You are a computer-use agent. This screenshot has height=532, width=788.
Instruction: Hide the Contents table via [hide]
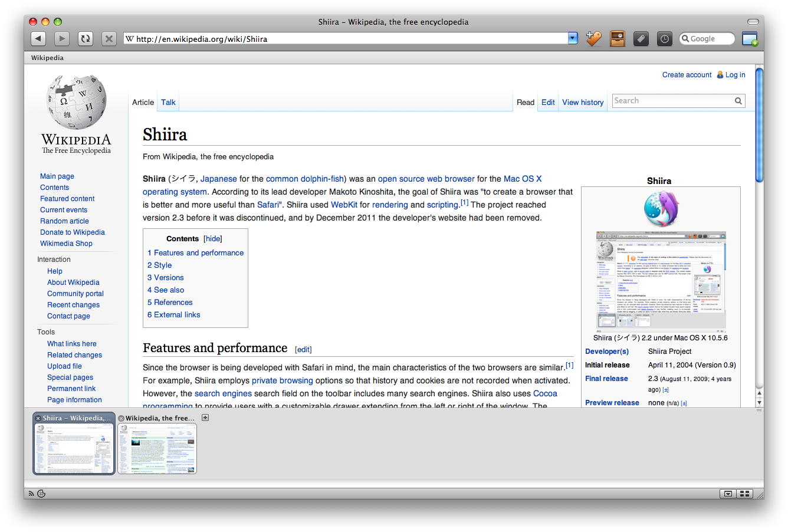[213, 239]
